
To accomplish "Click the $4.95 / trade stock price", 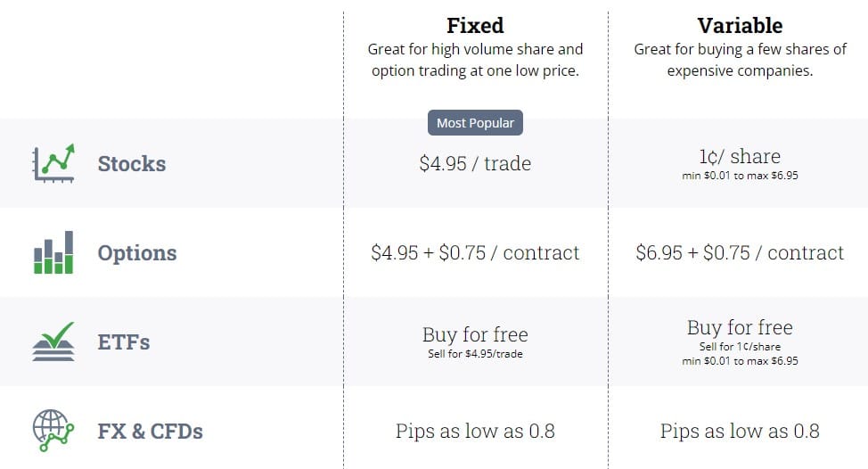I will 475,164.
